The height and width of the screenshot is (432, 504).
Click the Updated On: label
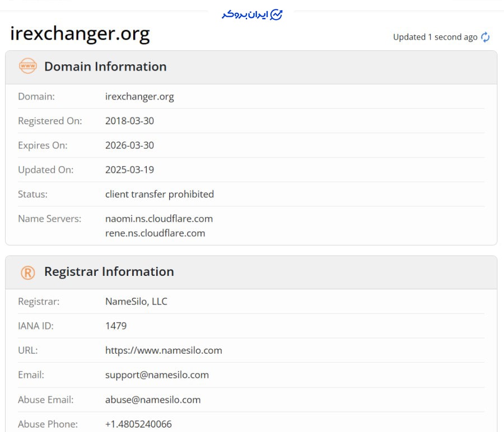46,170
